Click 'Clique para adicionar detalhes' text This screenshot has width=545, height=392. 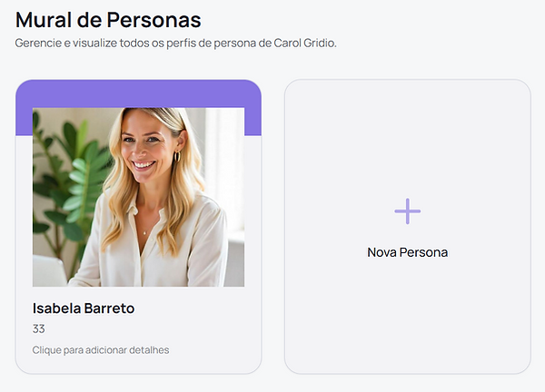click(101, 350)
